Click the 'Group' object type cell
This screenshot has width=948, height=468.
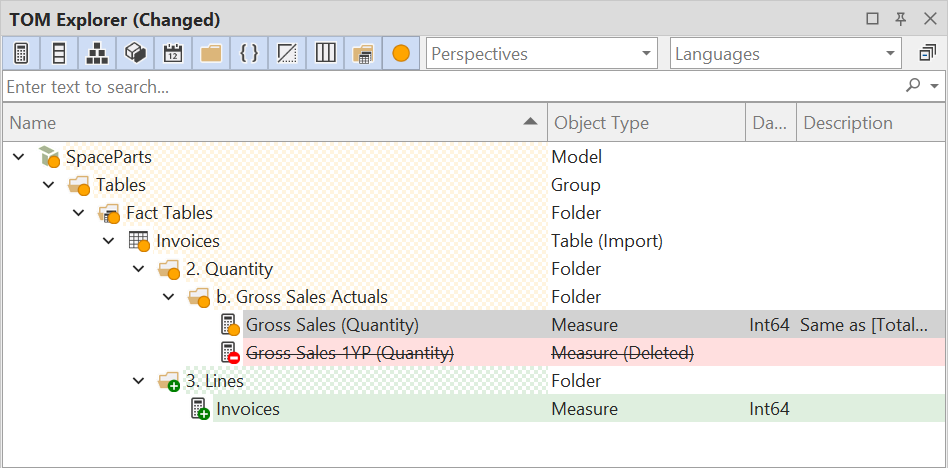[x=576, y=185]
